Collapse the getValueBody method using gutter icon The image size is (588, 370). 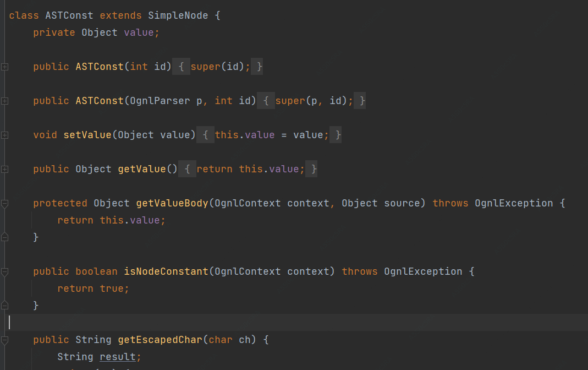[x=4, y=204]
